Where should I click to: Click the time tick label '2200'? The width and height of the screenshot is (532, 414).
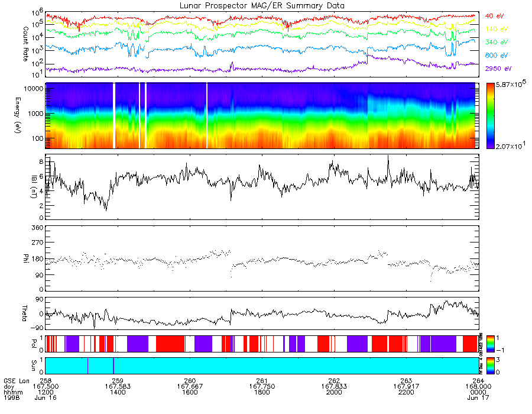pyautogui.click(x=406, y=392)
